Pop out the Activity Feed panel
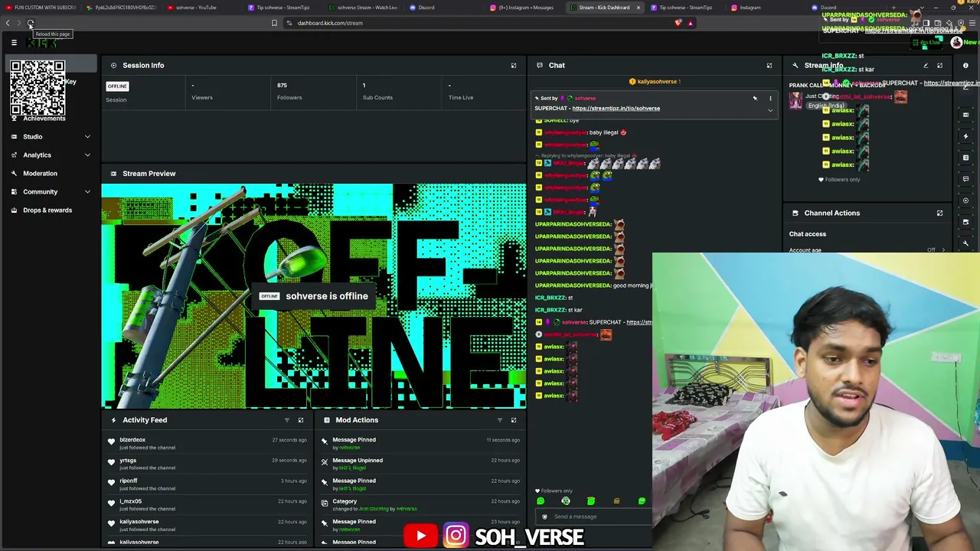 (x=301, y=420)
